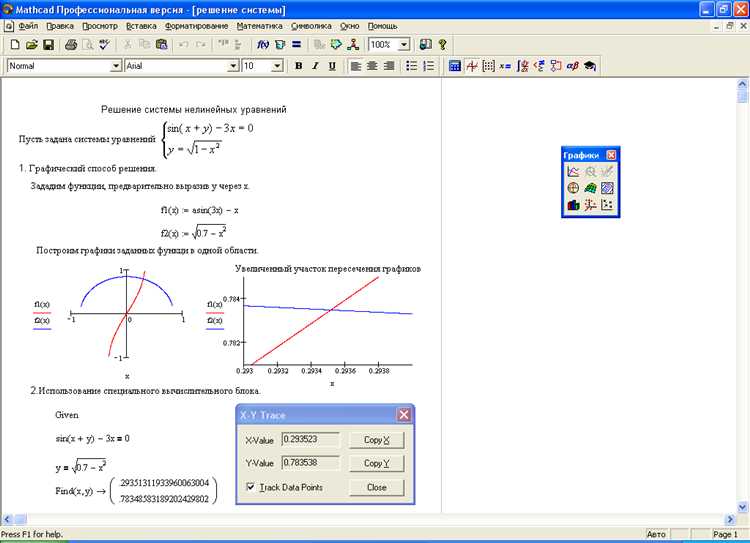Print the worksheet using printer icon
This screenshot has height=543, width=750.
point(71,45)
